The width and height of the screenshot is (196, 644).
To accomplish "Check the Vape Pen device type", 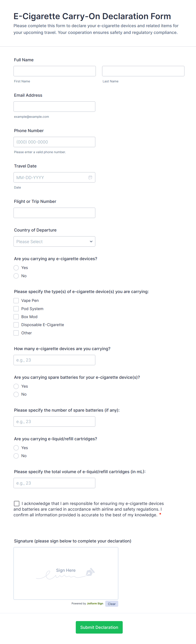I will tap(16, 300).
